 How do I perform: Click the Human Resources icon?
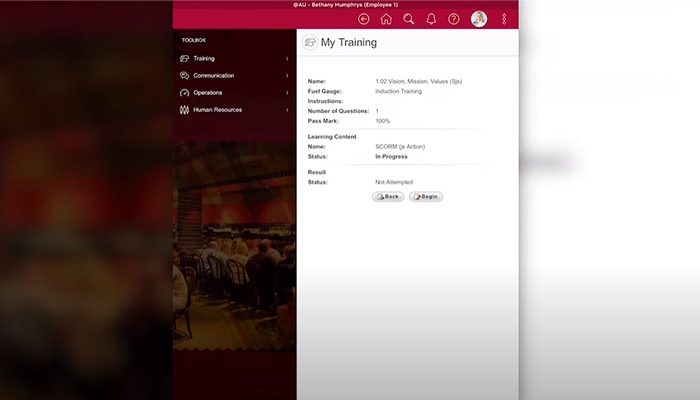185,110
